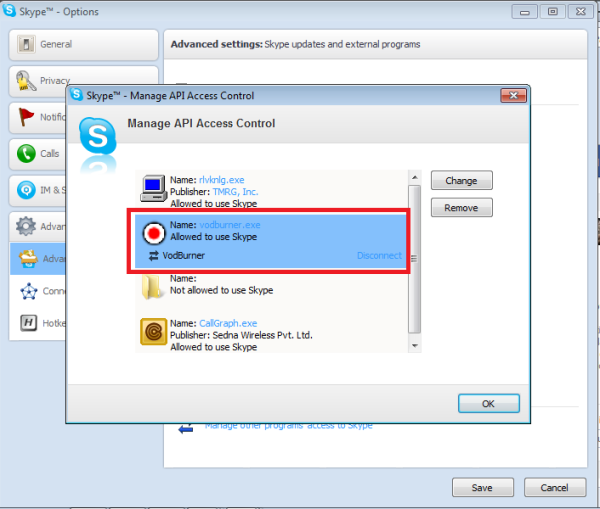Click the CallGraph.exe orange icon
The width and height of the screenshot is (600, 509).
coord(153,332)
